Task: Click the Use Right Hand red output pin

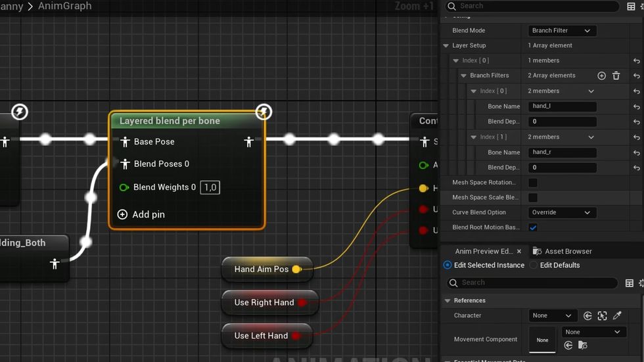Action: 302,302
